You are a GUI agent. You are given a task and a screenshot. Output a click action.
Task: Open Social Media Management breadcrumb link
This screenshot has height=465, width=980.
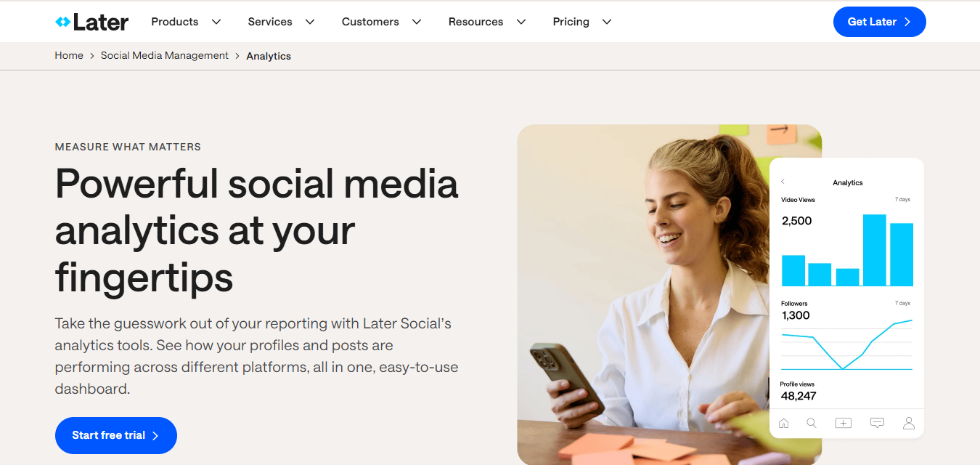(165, 55)
